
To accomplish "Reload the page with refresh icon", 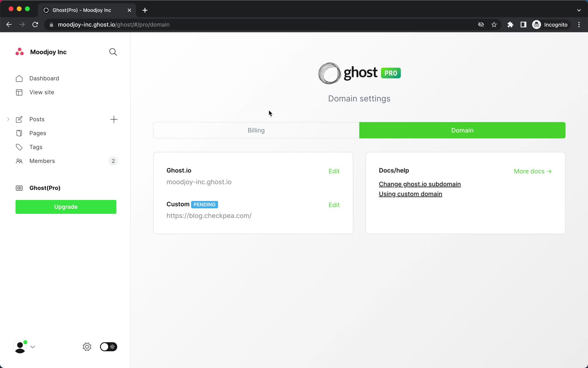I will [35, 25].
